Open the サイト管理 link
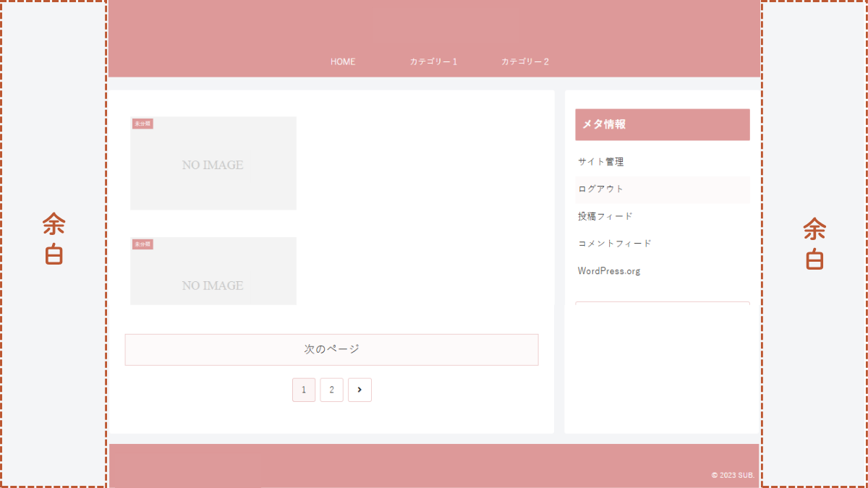This screenshot has height=488, width=868. pyautogui.click(x=600, y=162)
